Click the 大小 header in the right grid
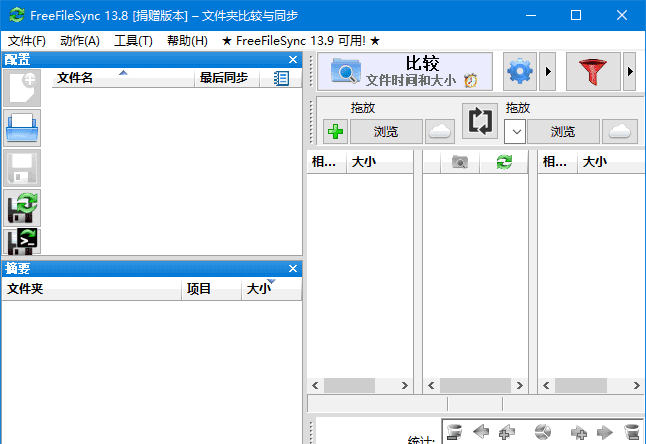 (611, 162)
